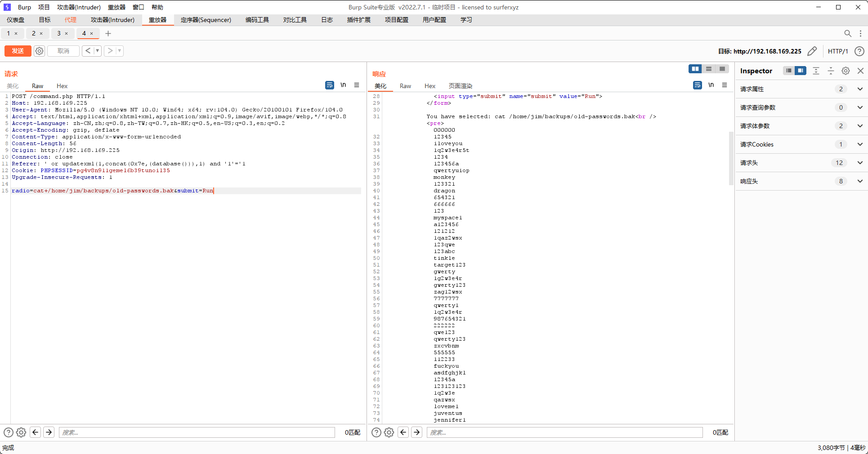The height and width of the screenshot is (454, 868).
Task: Focus the request search field
Action: 197,432
